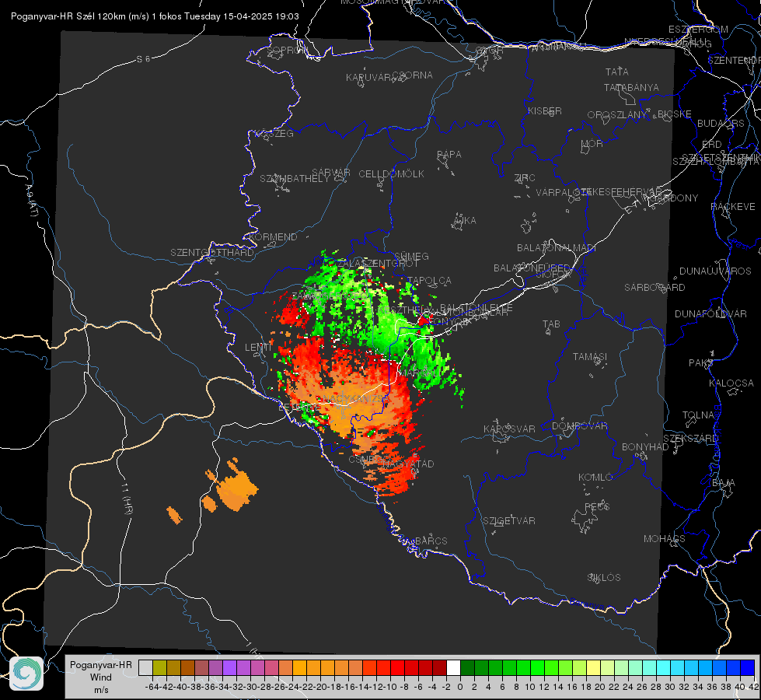Image resolution: width=761 pixels, height=700 pixels.
Task: Pick the pale yellow 18–20 m/s legend swatch
Action: pos(593,667)
